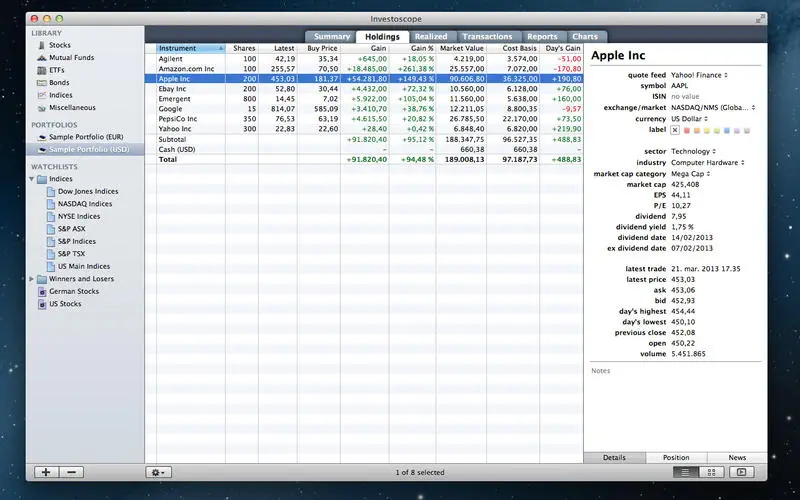800x500 pixels.
Task: Sort by the Gain % column header
Action: [x=412, y=48]
